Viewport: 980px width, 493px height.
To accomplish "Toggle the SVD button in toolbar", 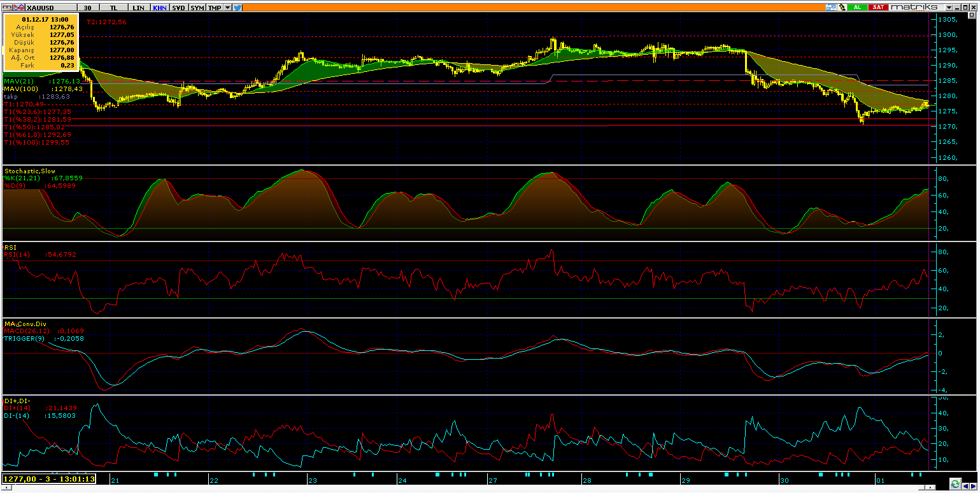I will click(179, 7).
